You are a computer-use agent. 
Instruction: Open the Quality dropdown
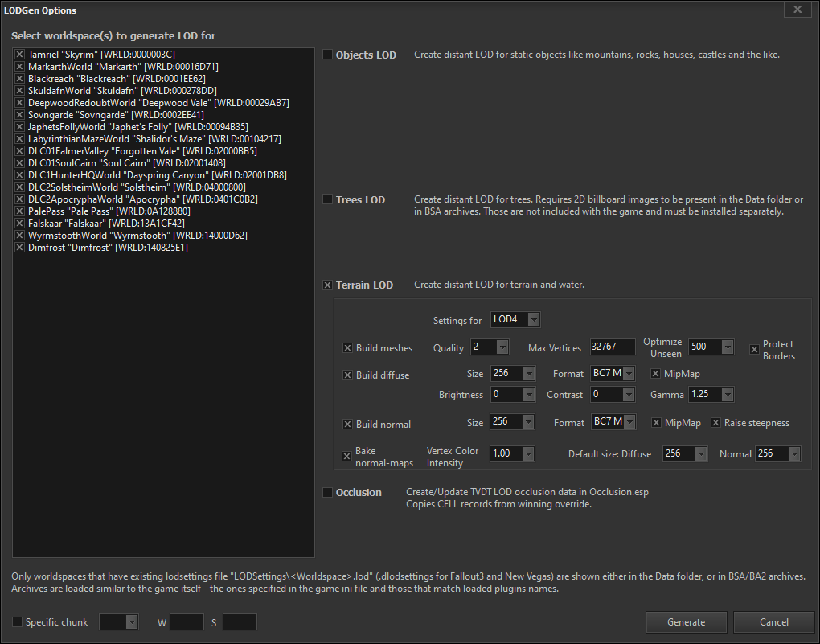[x=490, y=347]
